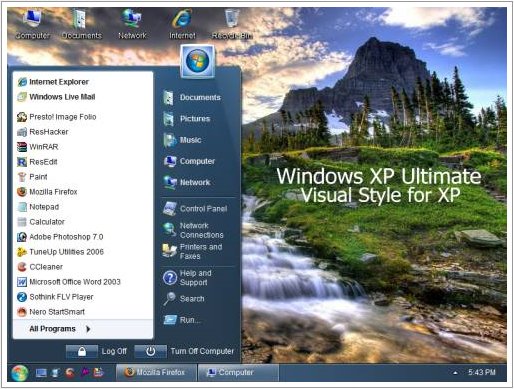514x389 pixels.
Task: Click the 5:43 PM clock
Action: tap(481, 372)
